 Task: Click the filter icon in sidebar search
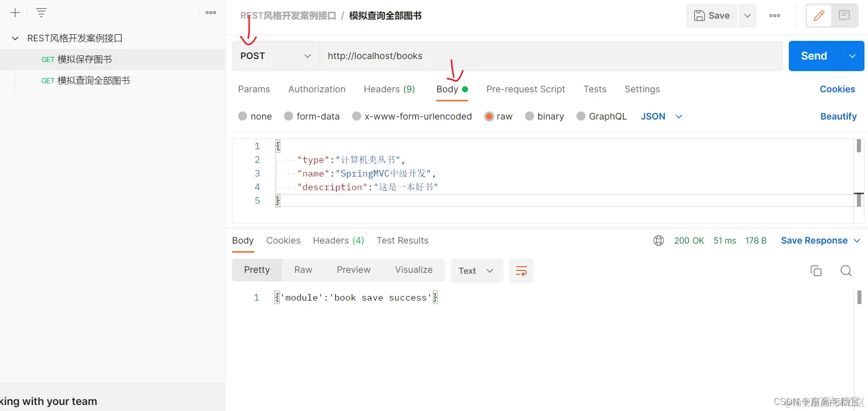coord(41,13)
